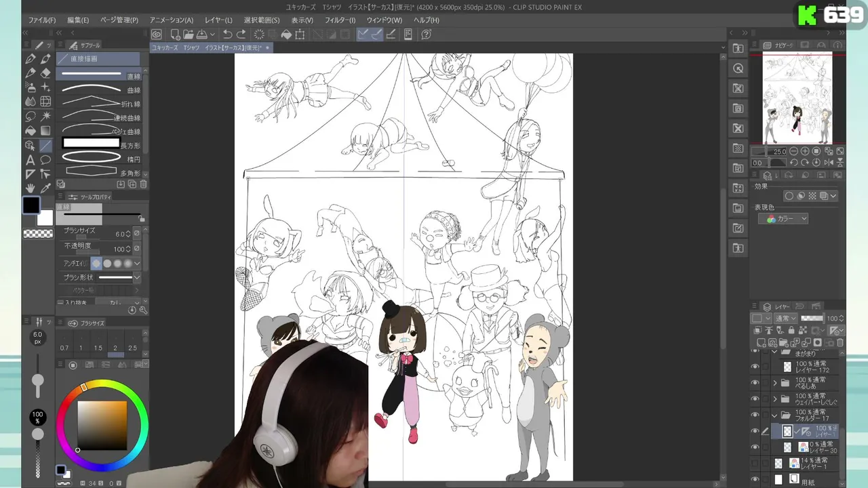Toggle lock checkbox beside ぺるしあ folder
Viewport: 868px width, 488px height.
pos(766,383)
